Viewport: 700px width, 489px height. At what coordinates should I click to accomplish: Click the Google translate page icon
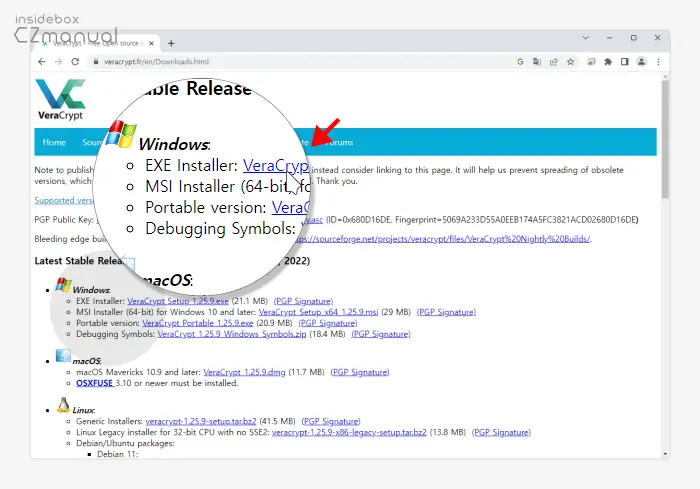tap(537, 62)
